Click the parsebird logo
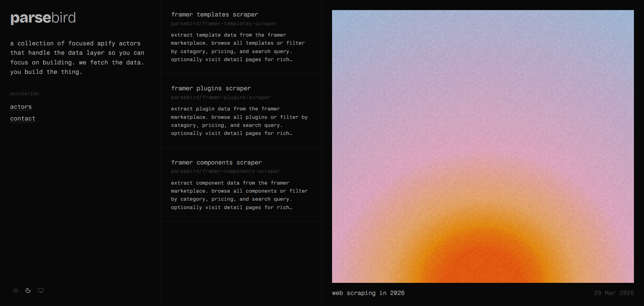This screenshot has height=306, width=644. click(x=43, y=18)
